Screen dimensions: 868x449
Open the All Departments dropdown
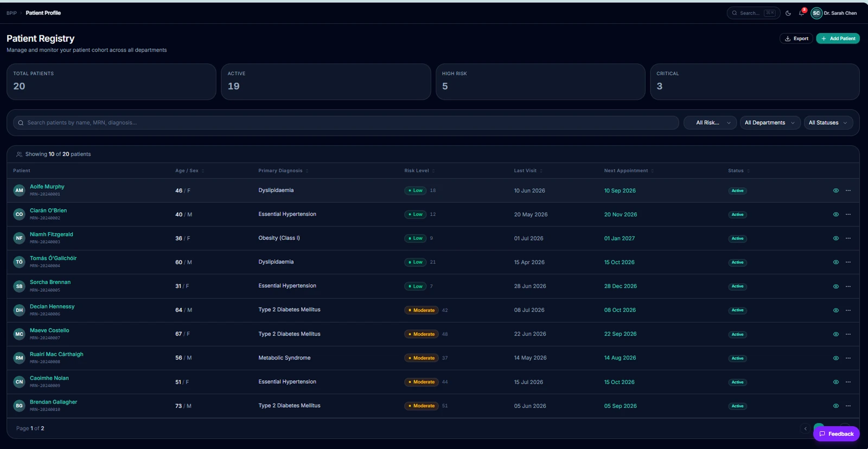770,123
